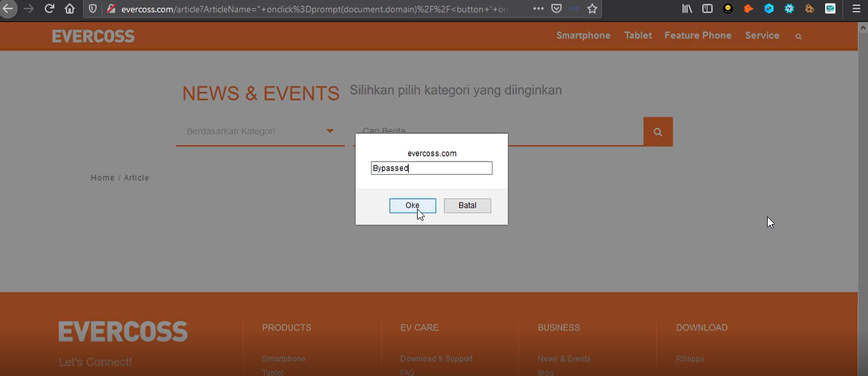The height and width of the screenshot is (376, 868).
Task: Select the Smartphone navigation menu item
Action: [x=582, y=35]
